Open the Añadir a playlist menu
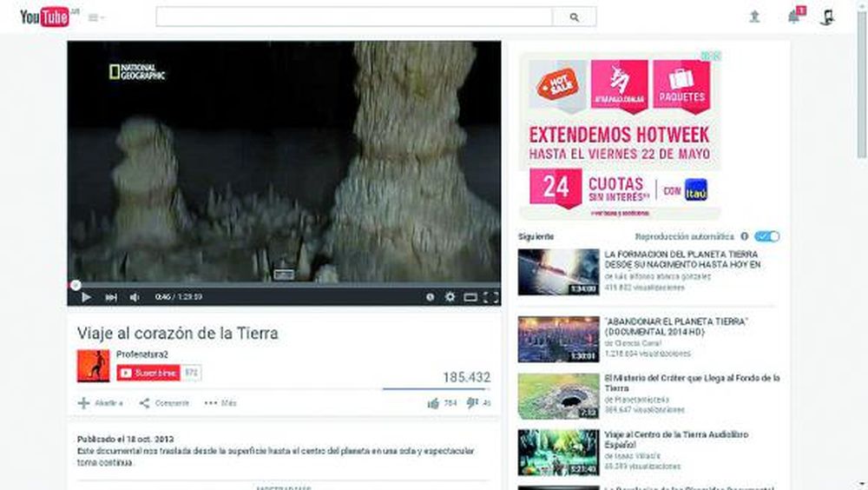The height and width of the screenshot is (490, 868). coord(101,403)
